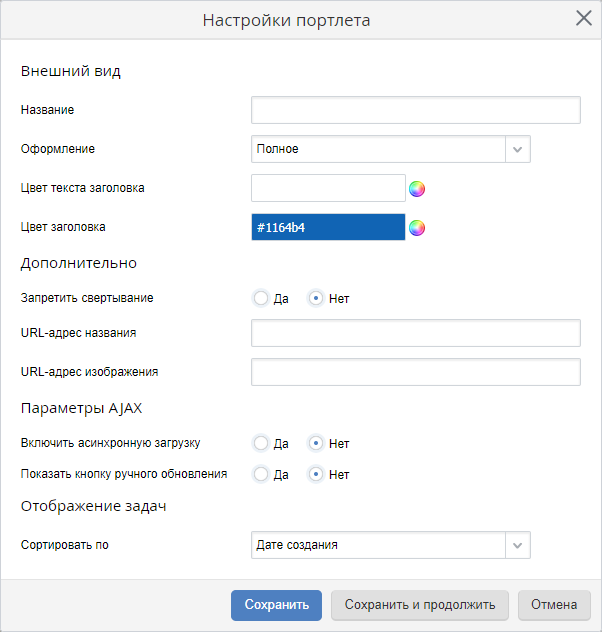Open color picker for header color
602x632 pixels.
pos(417,228)
